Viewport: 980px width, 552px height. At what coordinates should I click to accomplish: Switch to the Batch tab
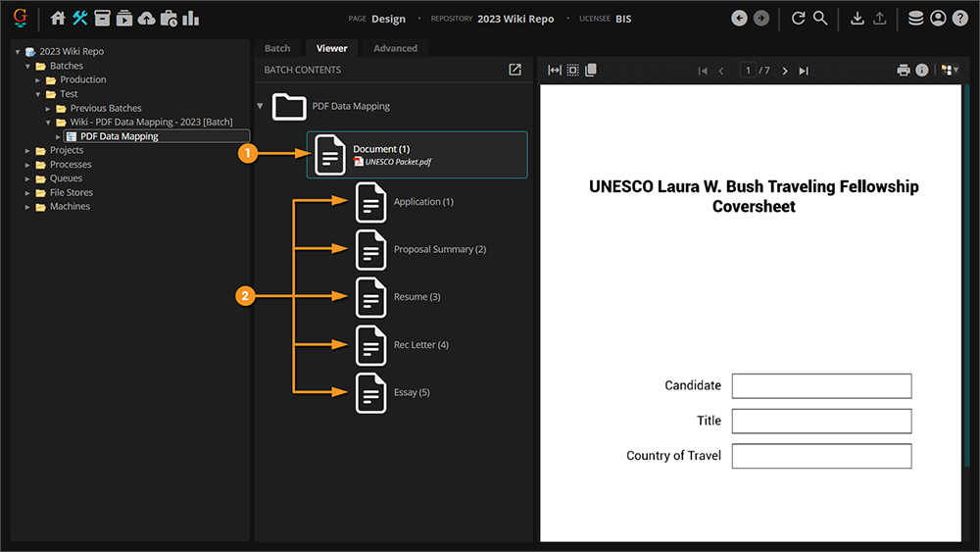tap(277, 48)
